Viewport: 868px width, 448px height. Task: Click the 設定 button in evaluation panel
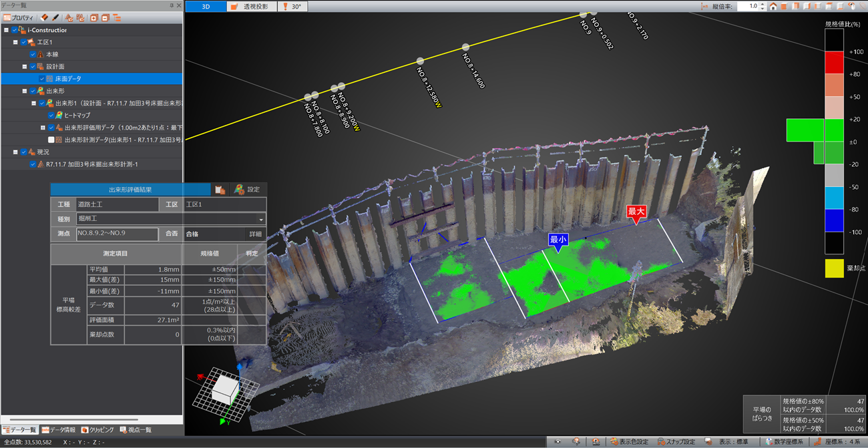(x=247, y=190)
